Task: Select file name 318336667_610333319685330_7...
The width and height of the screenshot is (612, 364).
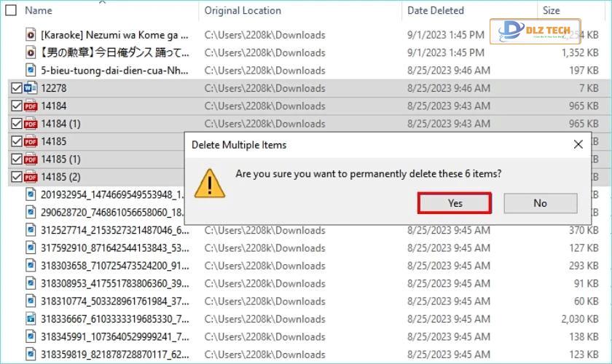Action: [115, 319]
